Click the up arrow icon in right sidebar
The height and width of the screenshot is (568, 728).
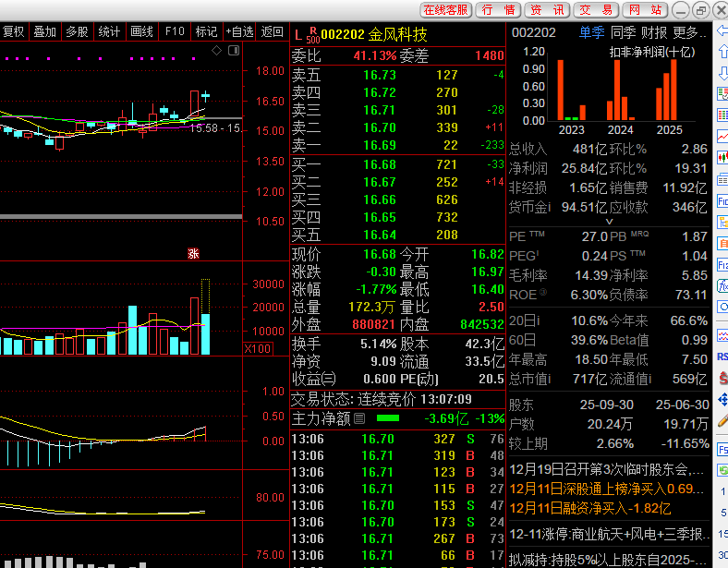pyautogui.click(x=722, y=52)
